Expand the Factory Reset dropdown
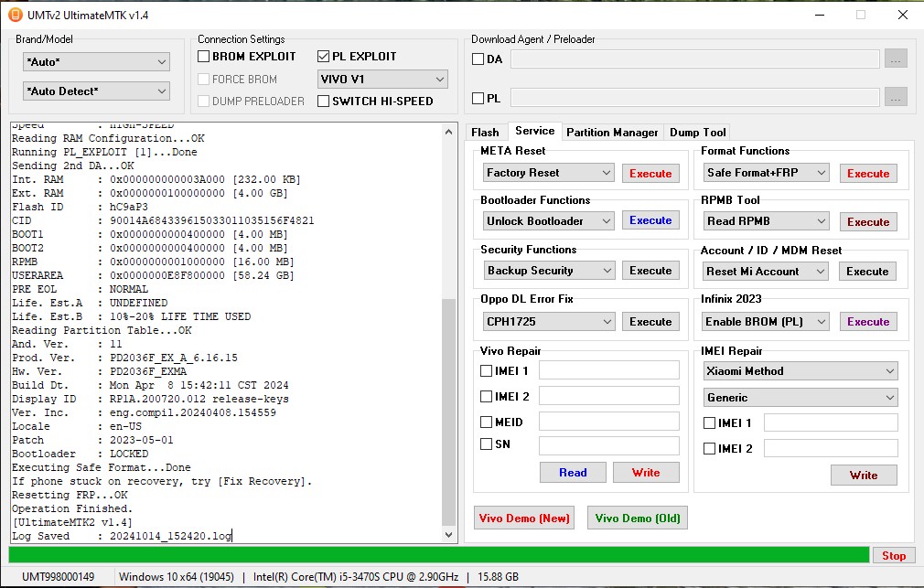Viewport: 924px width, 588px height. point(549,173)
